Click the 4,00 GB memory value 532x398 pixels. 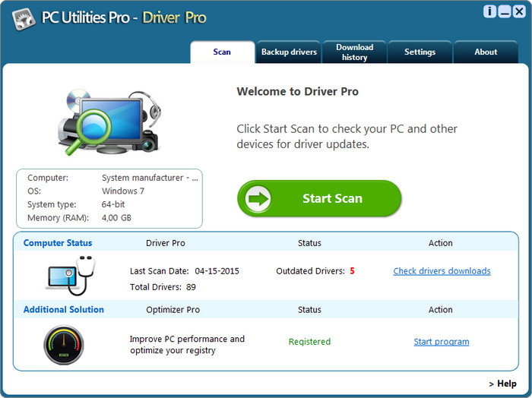point(116,218)
